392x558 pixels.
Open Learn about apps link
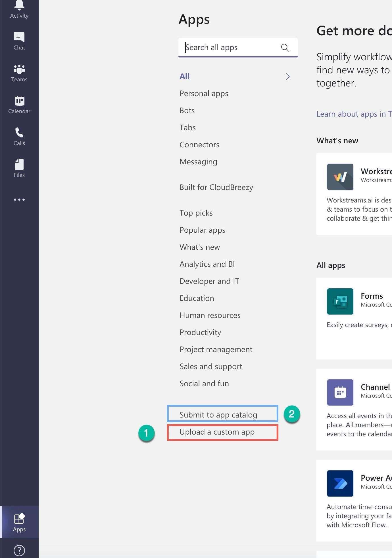(x=354, y=114)
